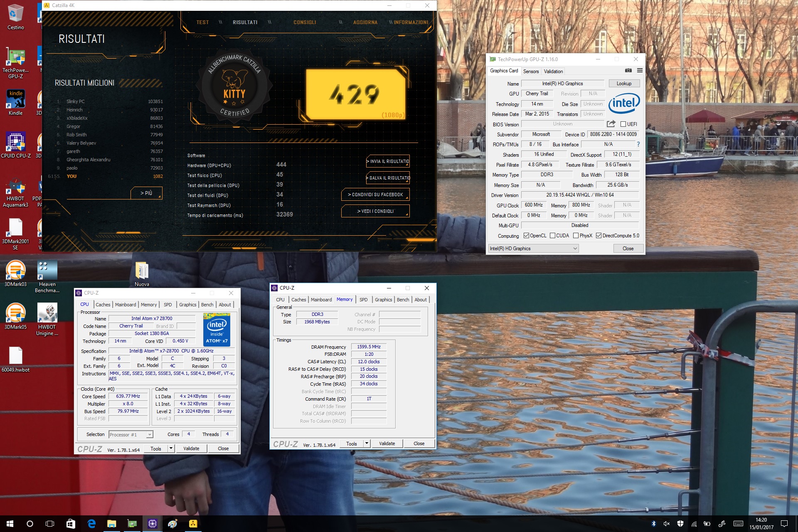Click the Intel logo in GPU-Z
The width and height of the screenshot is (798, 532).
pos(624,103)
